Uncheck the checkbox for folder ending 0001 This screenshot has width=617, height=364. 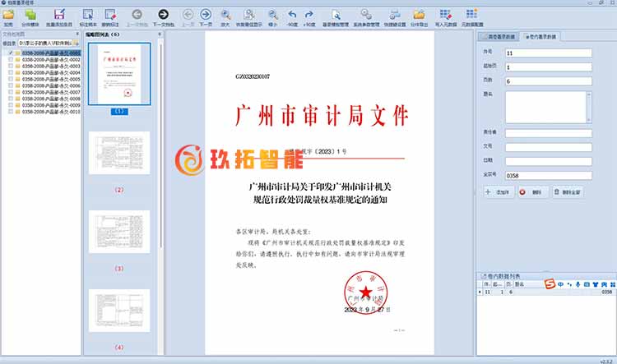(11, 53)
